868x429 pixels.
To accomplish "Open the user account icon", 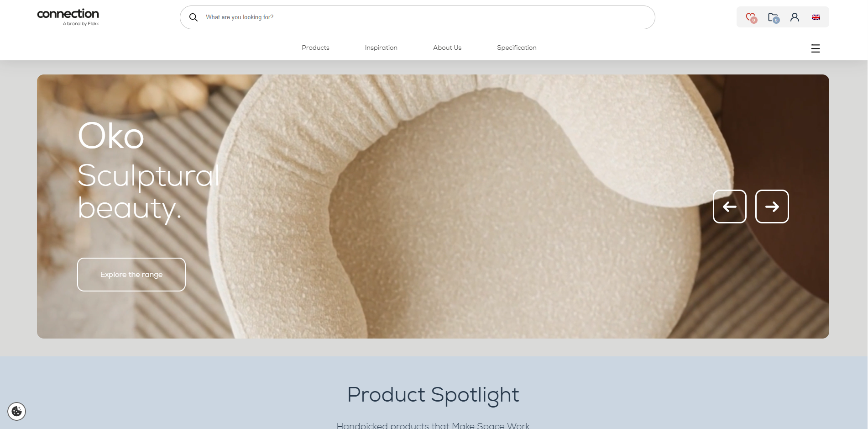I will click(x=795, y=17).
